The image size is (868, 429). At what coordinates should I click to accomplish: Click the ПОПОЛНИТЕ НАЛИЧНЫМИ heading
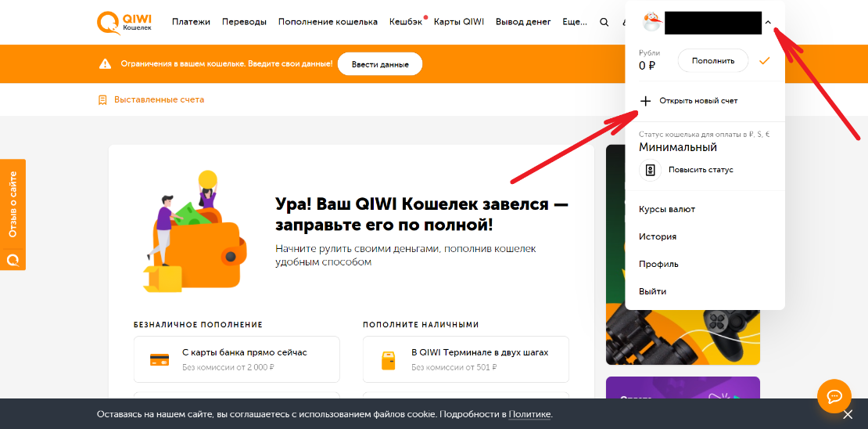421,325
